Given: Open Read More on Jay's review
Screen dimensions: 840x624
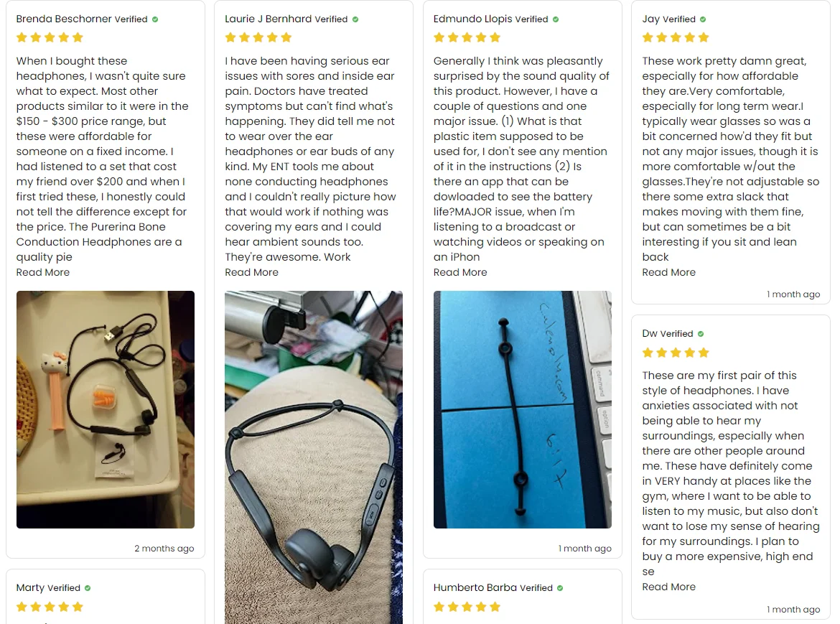Looking at the screenshot, I should tap(669, 272).
